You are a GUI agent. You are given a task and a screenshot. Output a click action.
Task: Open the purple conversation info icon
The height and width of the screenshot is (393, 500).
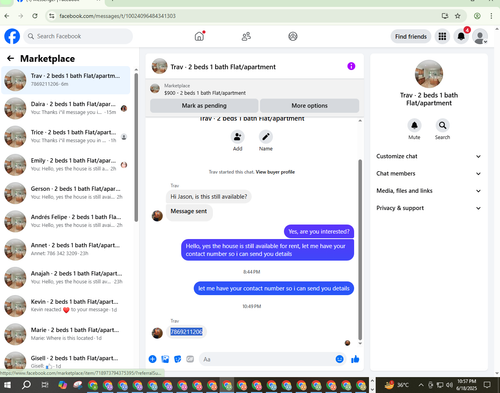tap(351, 66)
